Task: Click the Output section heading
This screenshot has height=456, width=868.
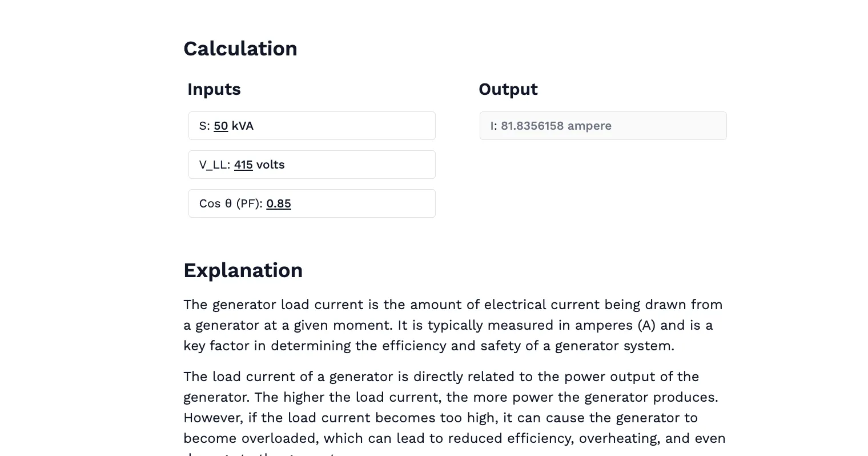Action: (508, 89)
